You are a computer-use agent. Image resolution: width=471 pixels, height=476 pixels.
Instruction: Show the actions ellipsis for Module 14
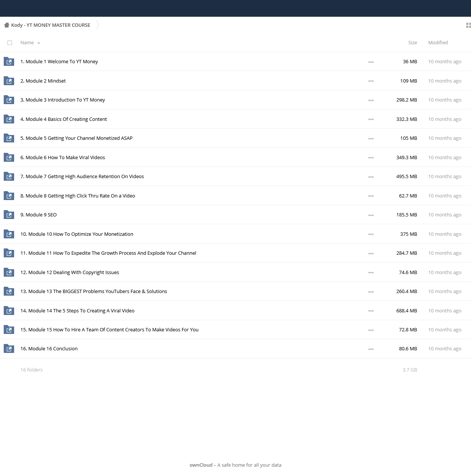371,311
